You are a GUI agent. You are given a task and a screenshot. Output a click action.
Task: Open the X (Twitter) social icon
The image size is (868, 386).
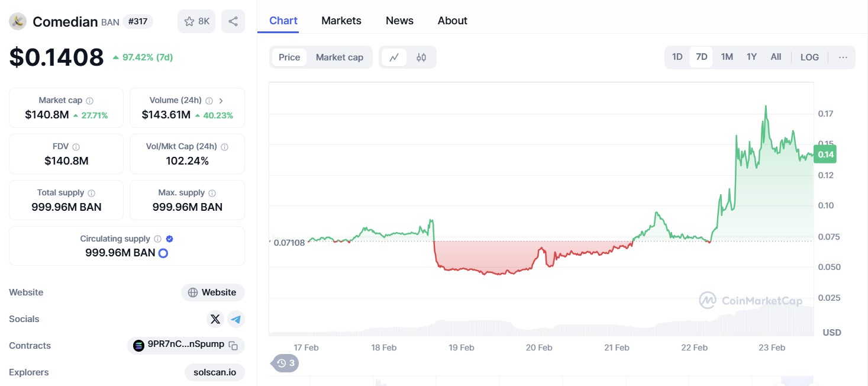(215, 319)
